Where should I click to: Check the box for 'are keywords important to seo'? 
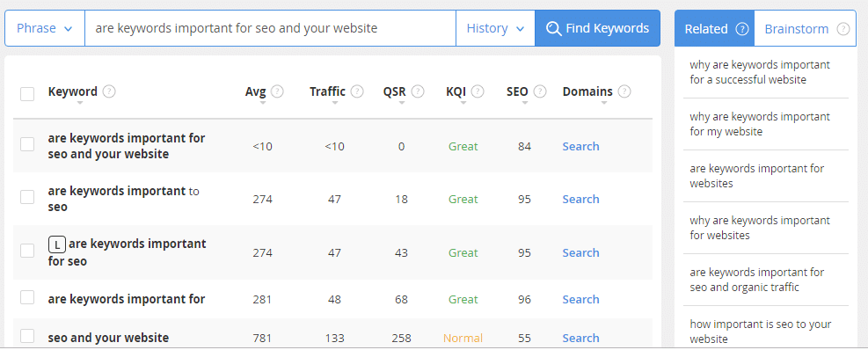27,197
